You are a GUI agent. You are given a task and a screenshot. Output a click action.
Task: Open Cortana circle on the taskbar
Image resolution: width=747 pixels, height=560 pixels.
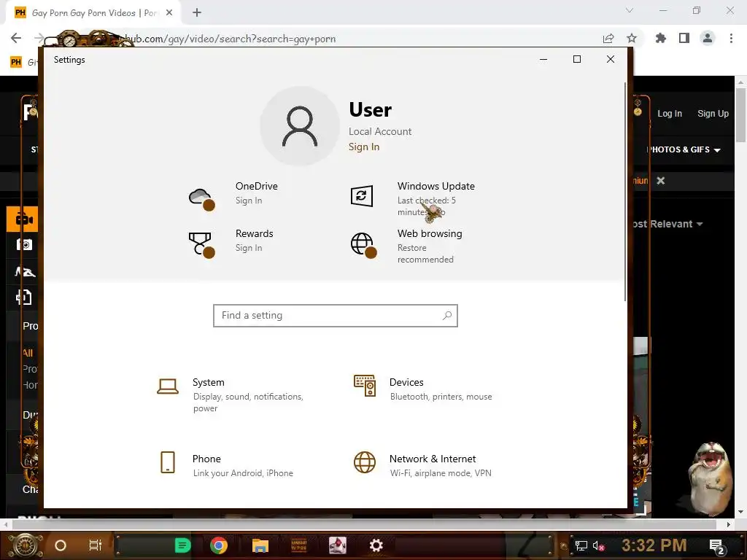click(61, 545)
